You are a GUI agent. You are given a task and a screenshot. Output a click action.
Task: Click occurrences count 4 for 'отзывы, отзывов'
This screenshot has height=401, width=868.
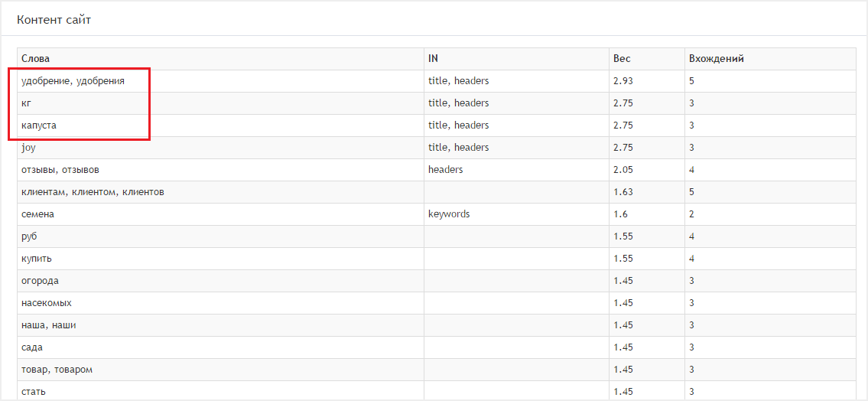[691, 169]
